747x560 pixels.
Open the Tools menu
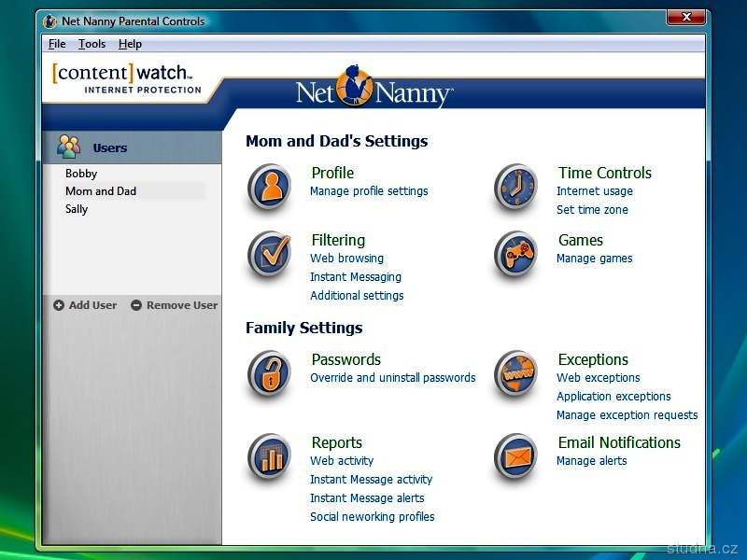pos(92,44)
